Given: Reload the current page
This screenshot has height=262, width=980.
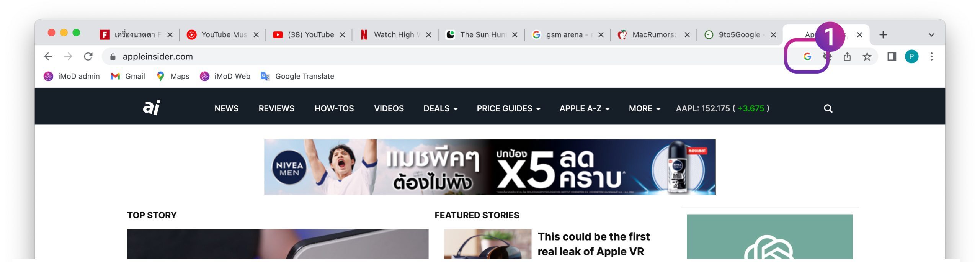Looking at the screenshot, I should coord(88,57).
